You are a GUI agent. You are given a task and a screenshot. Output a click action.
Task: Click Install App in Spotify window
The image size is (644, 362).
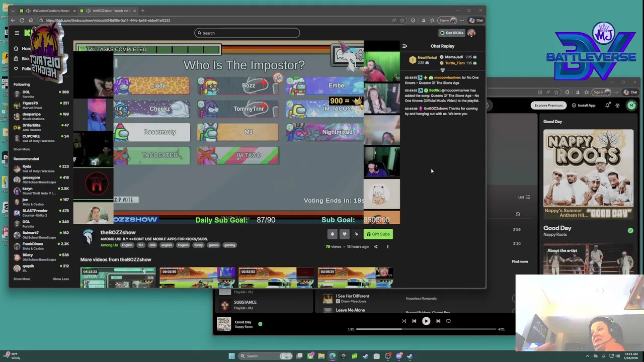(x=584, y=106)
